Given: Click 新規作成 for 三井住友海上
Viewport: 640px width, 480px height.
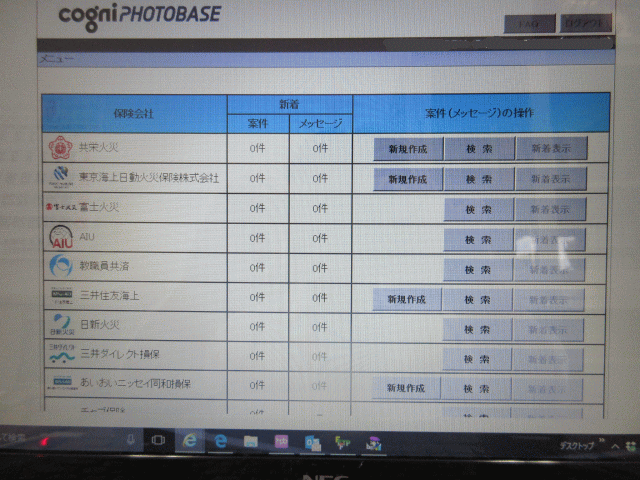Looking at the screenshot, I should (407, 299).
